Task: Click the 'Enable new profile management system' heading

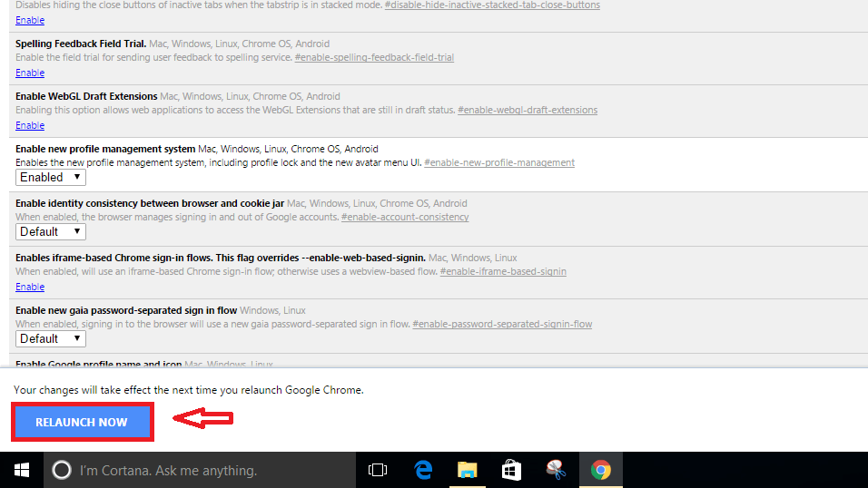Action: 105,149
